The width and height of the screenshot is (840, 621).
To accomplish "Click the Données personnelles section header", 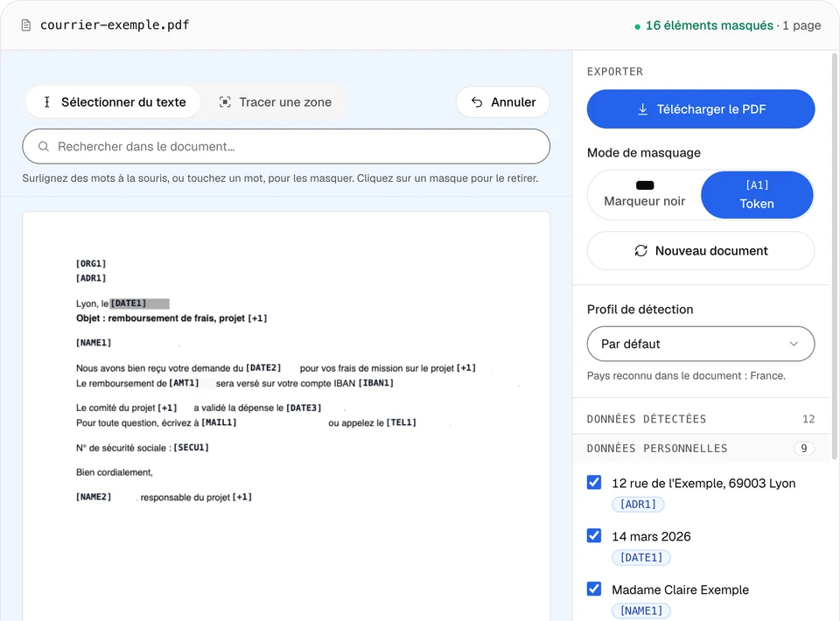I will 701,448.
